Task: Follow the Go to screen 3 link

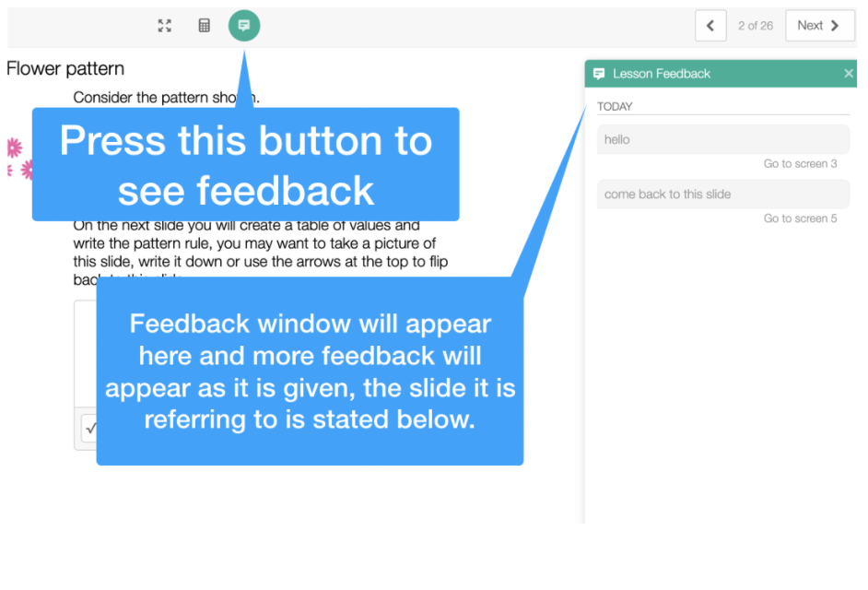Action: 801,163
